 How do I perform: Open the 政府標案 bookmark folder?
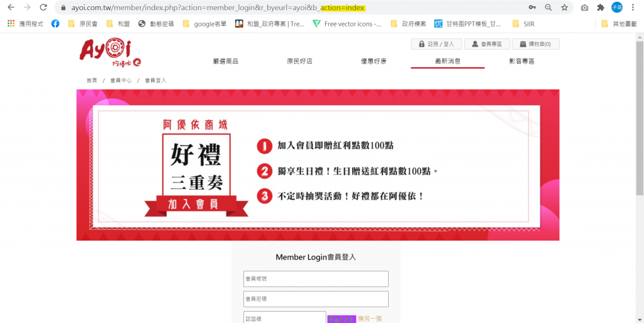tap(408, 24)
